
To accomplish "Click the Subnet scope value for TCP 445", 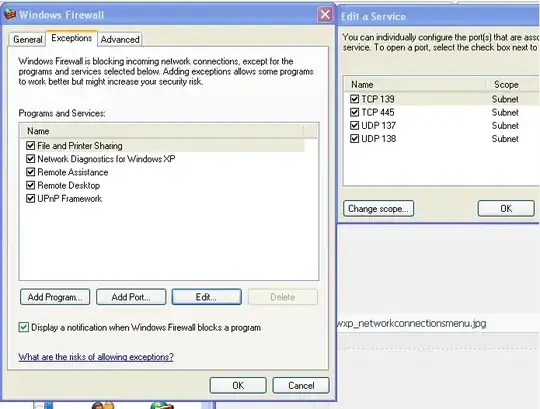I will [505, 112].
